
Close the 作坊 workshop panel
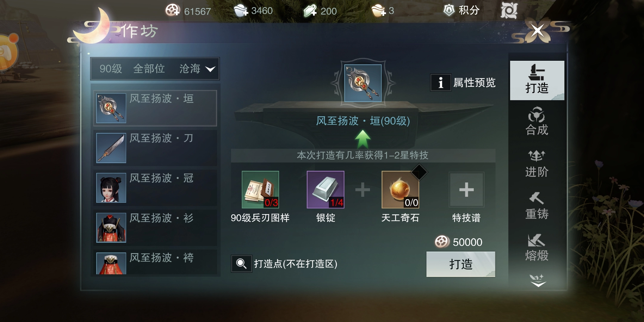coord(538,30)
